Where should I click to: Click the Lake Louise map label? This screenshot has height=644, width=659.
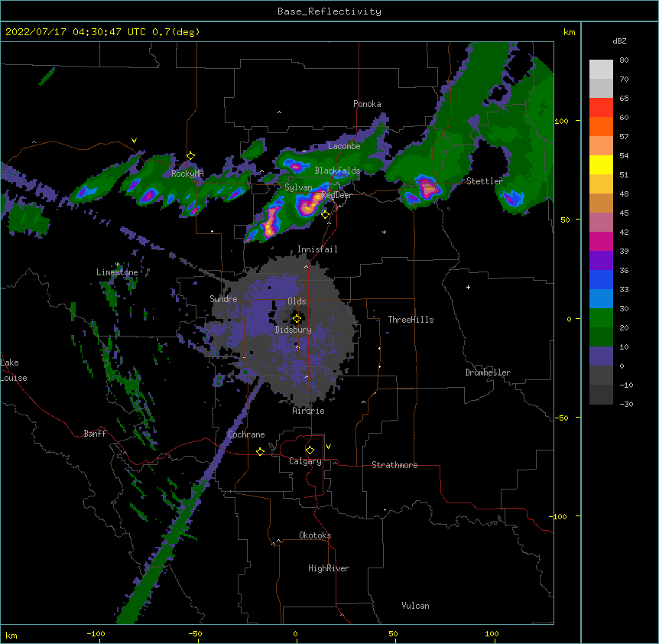14,370
